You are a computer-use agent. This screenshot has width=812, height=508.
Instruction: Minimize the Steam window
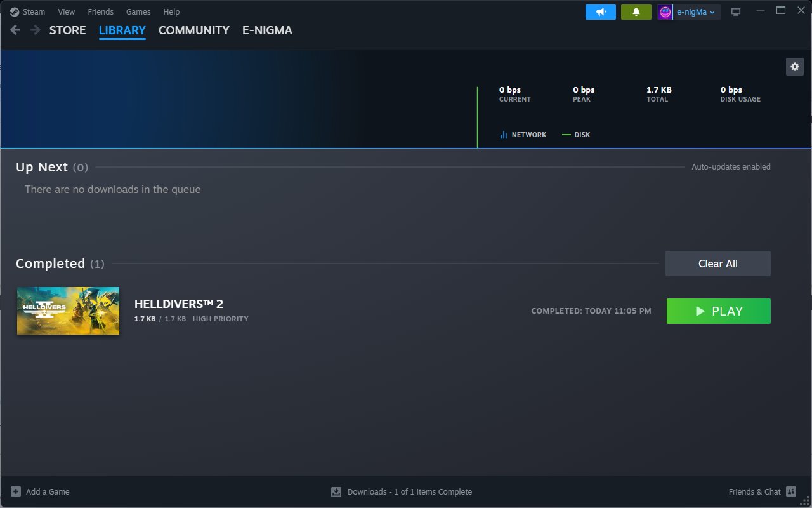pyautogui.click(x=760, y=11)
